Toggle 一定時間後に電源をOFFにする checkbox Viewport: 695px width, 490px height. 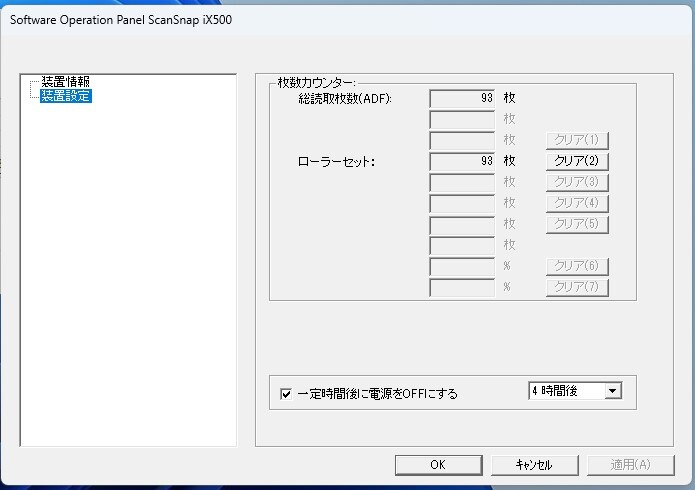point(286,394)
